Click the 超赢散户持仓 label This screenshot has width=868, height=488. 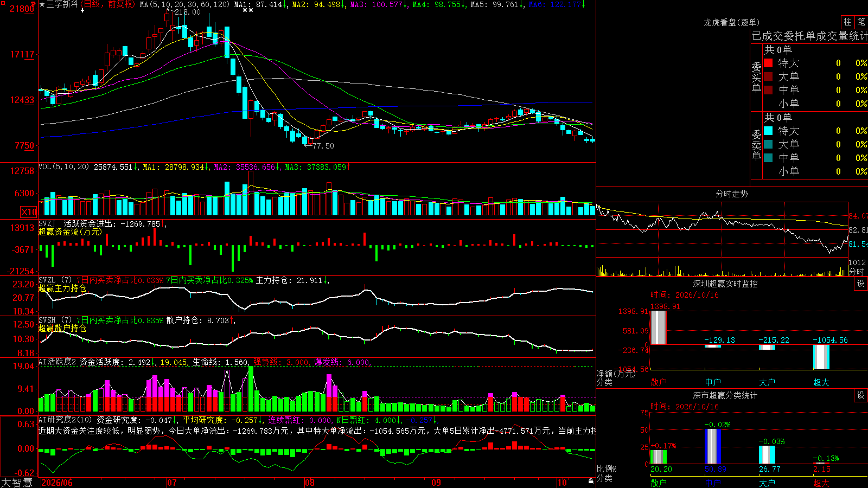click(x=62, y=328)
